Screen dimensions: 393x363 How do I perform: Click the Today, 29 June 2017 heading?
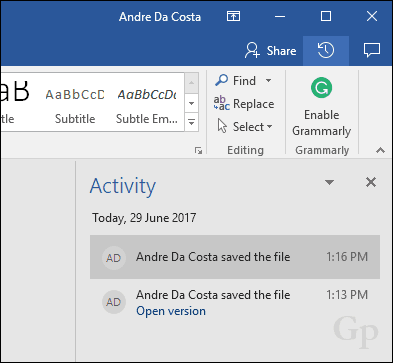(x=144, y=218)
